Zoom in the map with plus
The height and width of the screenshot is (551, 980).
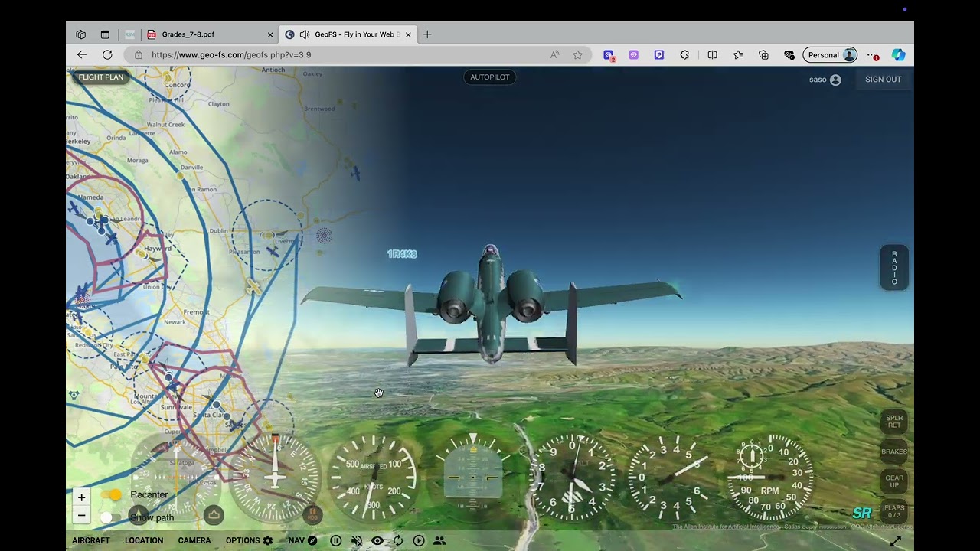[81, 497]
